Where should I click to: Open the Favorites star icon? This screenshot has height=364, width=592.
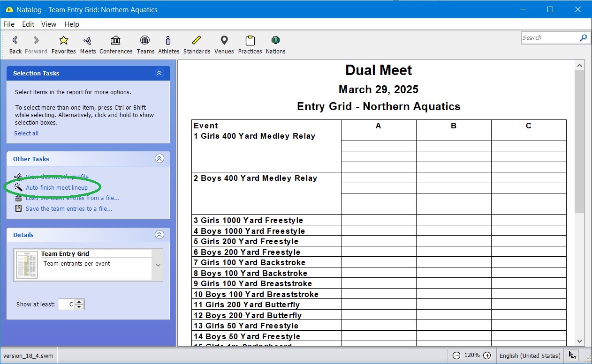pyautogui.click(x=63, y=41)
